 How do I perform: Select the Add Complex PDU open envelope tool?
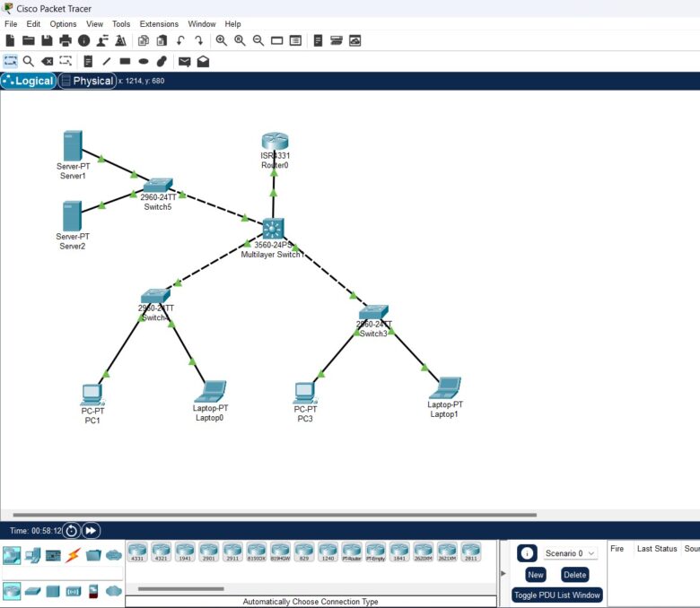(x=203, y=61)
